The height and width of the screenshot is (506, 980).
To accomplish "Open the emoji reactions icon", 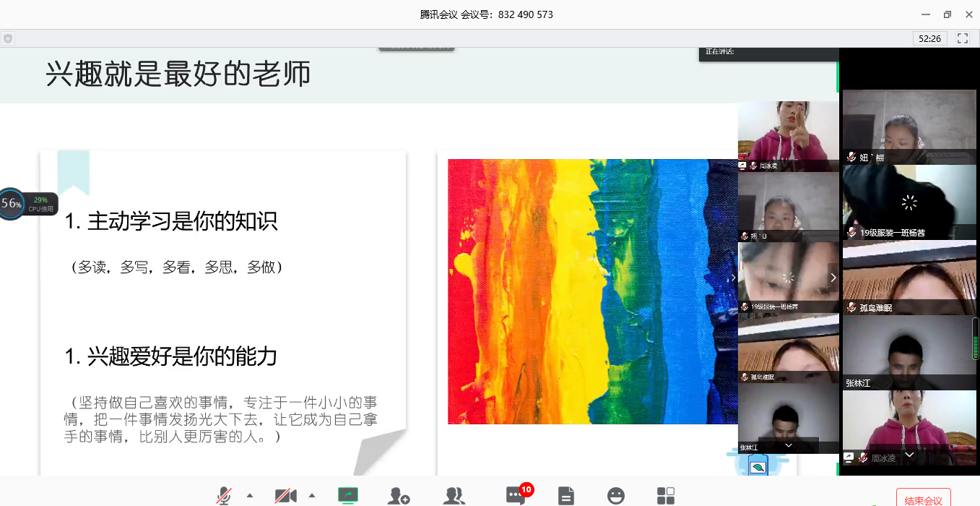I will 616,496.
